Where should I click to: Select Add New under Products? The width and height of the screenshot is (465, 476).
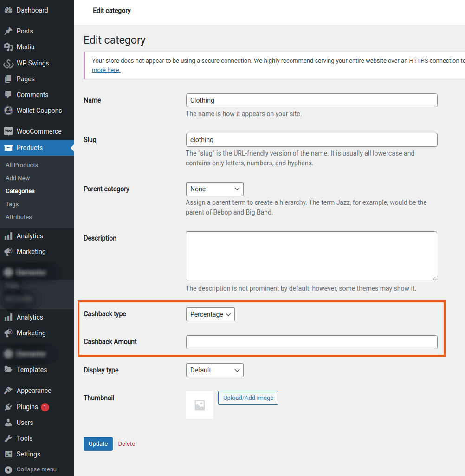[x=18, y=178]
